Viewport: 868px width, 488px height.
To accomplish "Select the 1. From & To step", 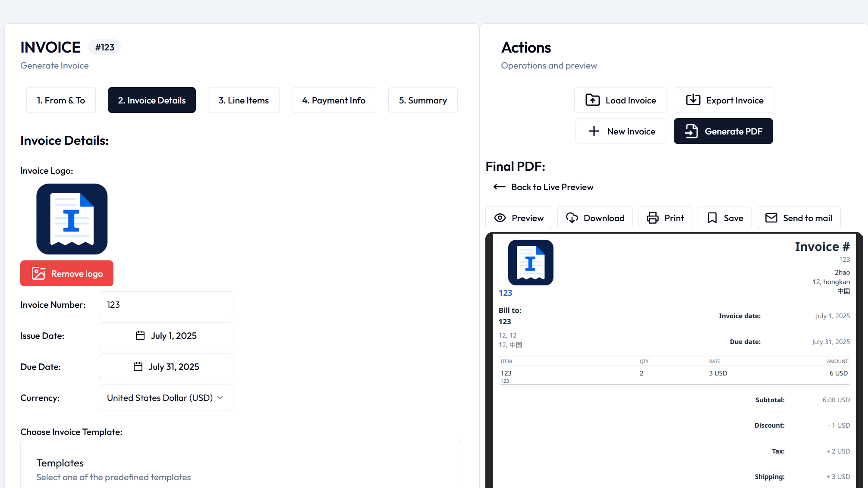I will tap(61, 100).
